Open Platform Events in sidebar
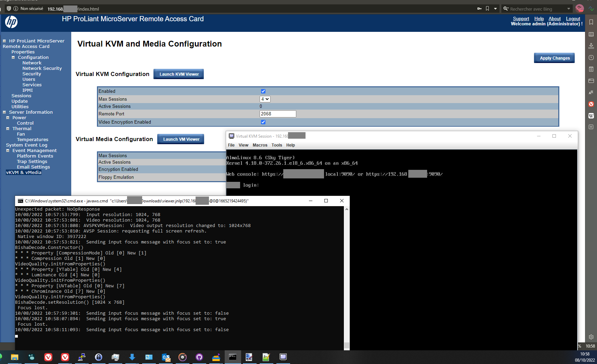 [35, 156]
